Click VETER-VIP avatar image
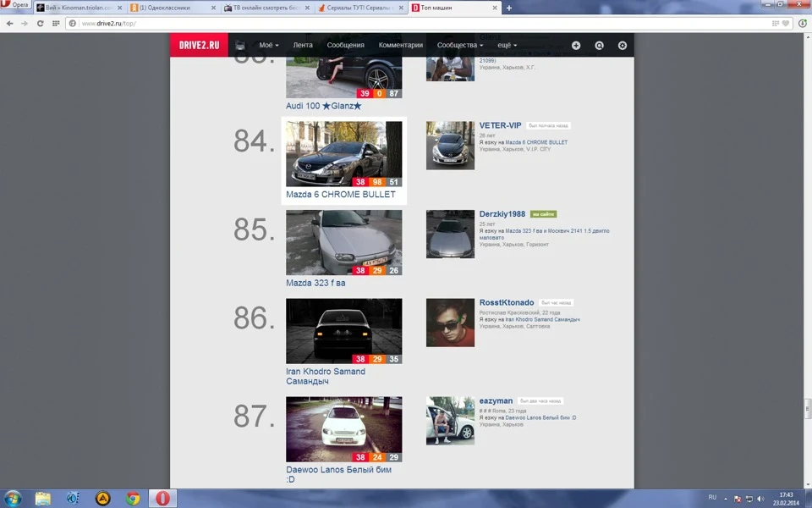The width and height of the screenshot is (812, 508). pyautogui.click(x=450, y=146)
